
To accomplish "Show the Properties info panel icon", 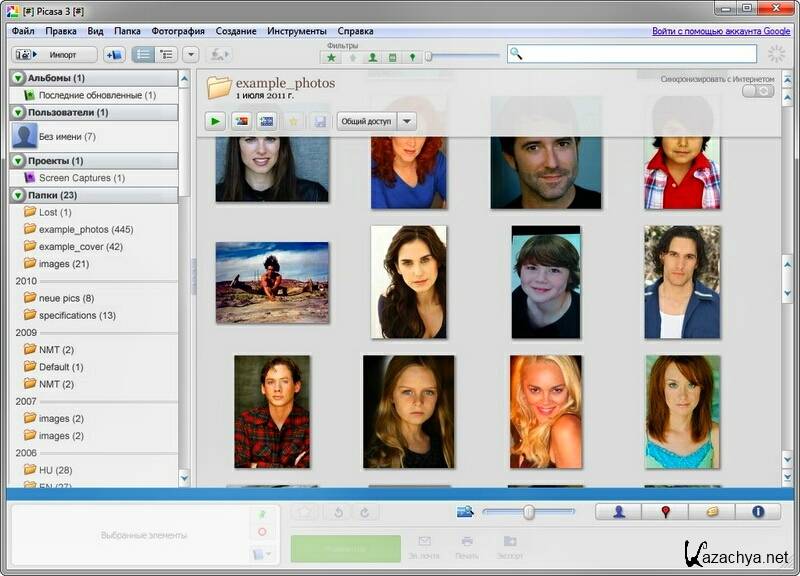I will [x=758, y=512].
